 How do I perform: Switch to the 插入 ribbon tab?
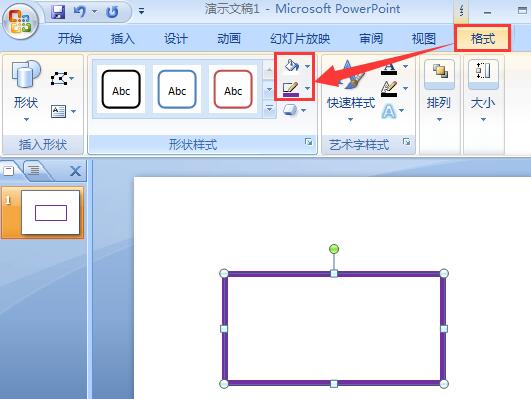(123, 39)
